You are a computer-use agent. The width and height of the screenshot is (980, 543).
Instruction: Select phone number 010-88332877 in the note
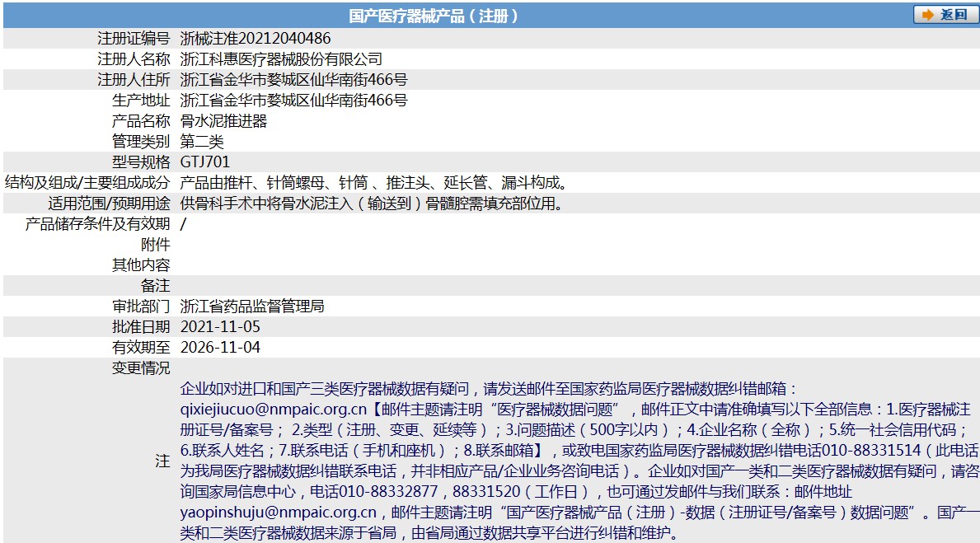[x=387, y=493]
